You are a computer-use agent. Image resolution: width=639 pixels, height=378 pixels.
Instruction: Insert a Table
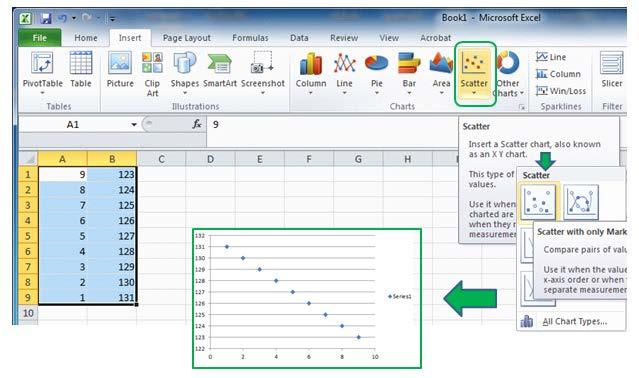pos(81,70)
